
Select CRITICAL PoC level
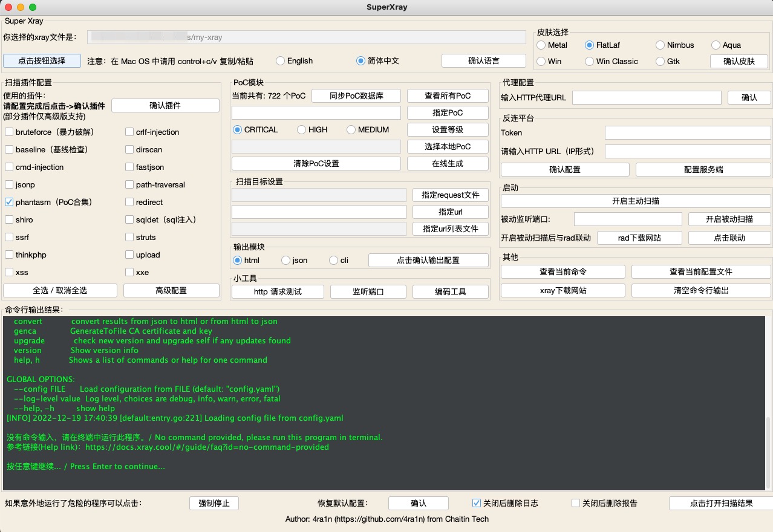tap(237, 129)
